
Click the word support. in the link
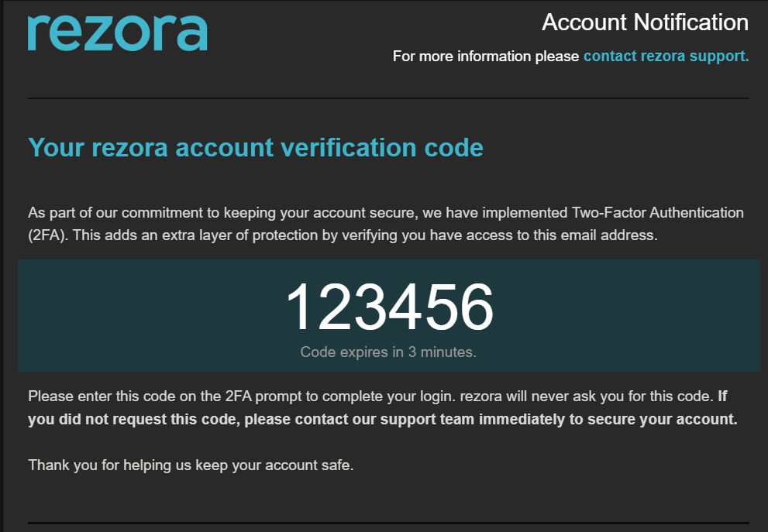[719, 57]
